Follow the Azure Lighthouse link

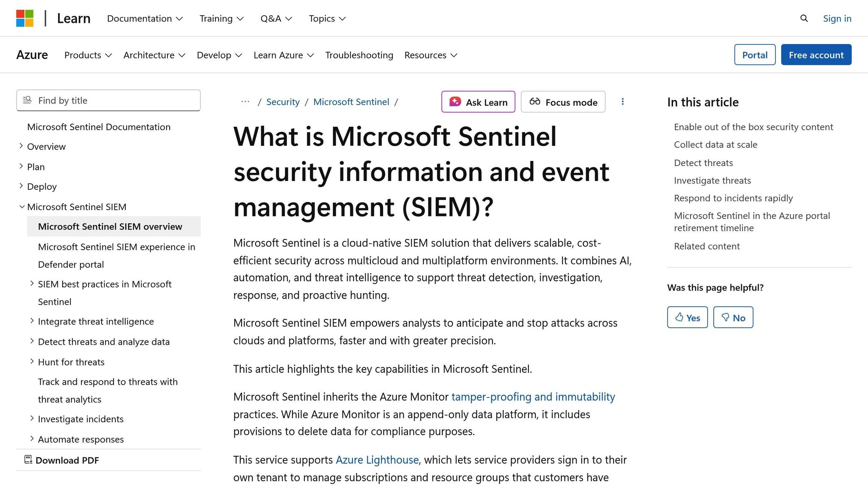[377, 460]
